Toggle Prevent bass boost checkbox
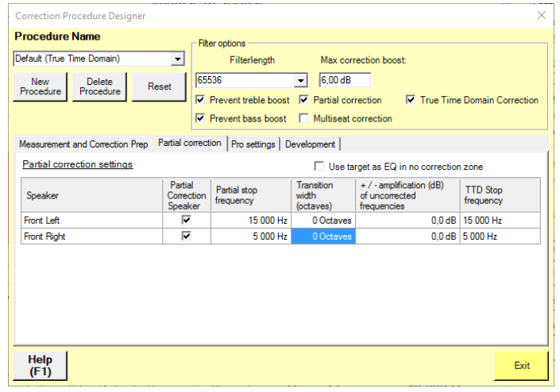Viewport: 560px width, 392px height. point(201,118)
